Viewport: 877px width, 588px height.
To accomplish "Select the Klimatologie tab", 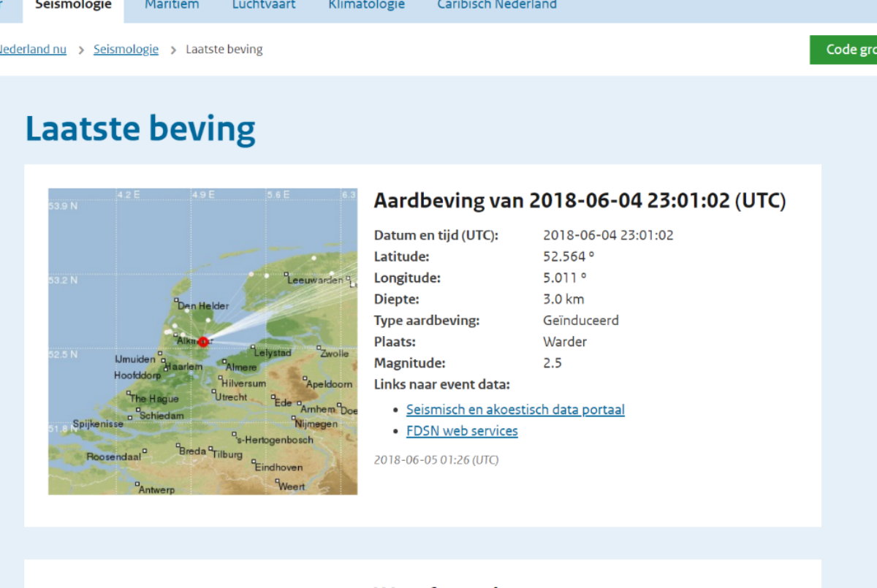I will [366, 5].
